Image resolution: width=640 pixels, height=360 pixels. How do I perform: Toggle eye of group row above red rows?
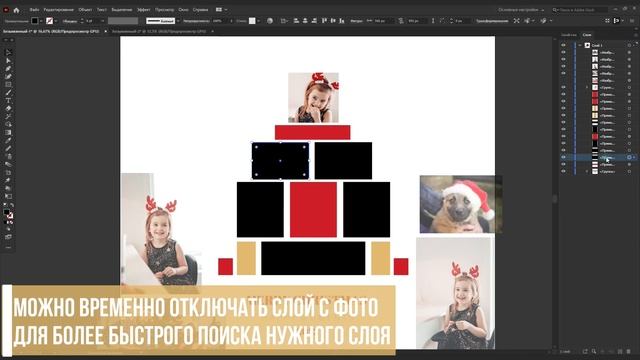[563, 87]
